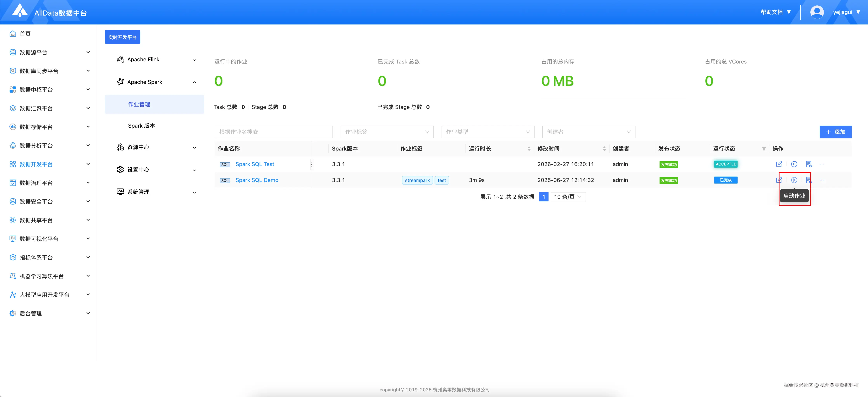The height and width of the screenshot is (397, 868).
Task: Start the Spark SQL Demo job
Action: click(794, 180)
